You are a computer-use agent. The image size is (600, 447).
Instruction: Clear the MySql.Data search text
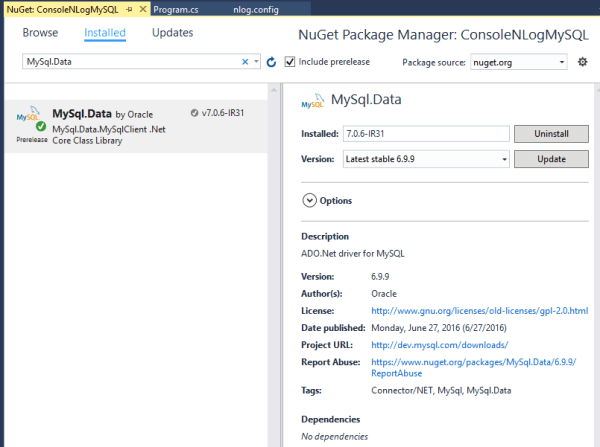[x=245, y=62]
